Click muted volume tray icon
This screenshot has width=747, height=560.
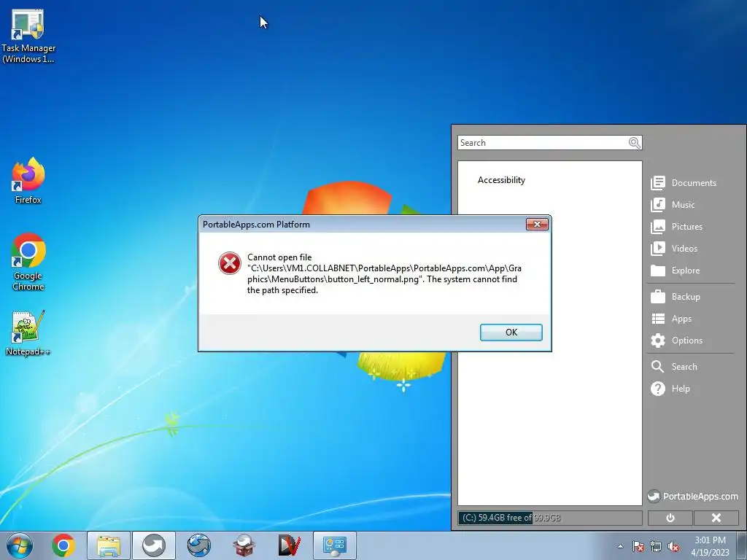(x=673, y=546)
